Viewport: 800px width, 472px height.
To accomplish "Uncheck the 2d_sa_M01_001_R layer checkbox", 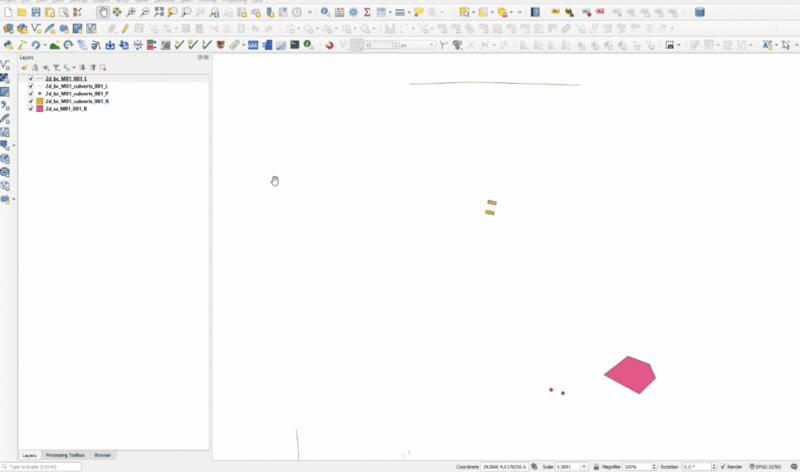I will 31,108.
